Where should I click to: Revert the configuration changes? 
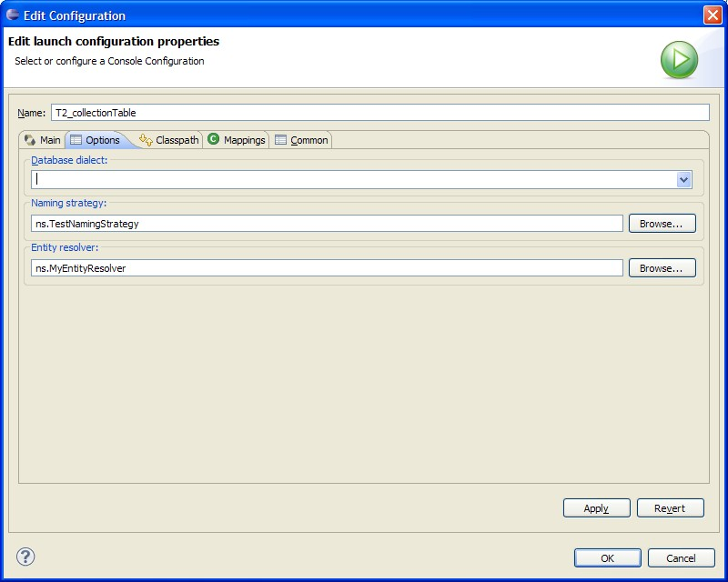pos(671,507)
